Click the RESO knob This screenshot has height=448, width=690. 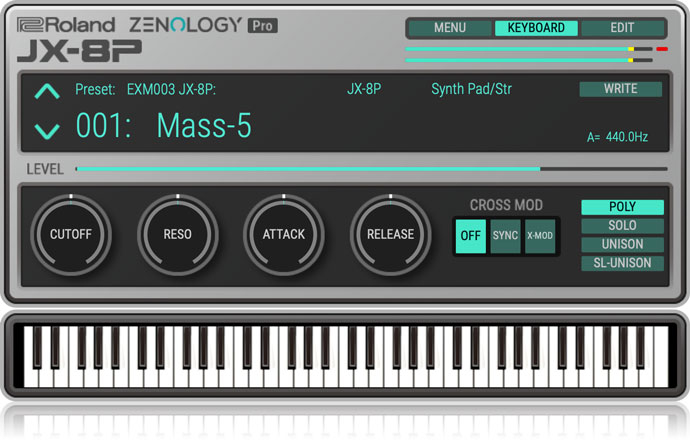(177, 235)
